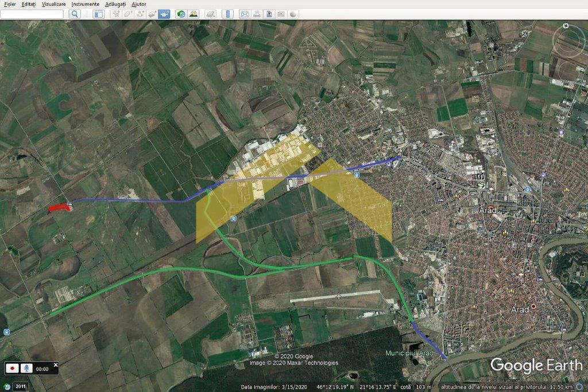Open the planets switcher dropdown
The image size is (588, 392).
point(211,14)
